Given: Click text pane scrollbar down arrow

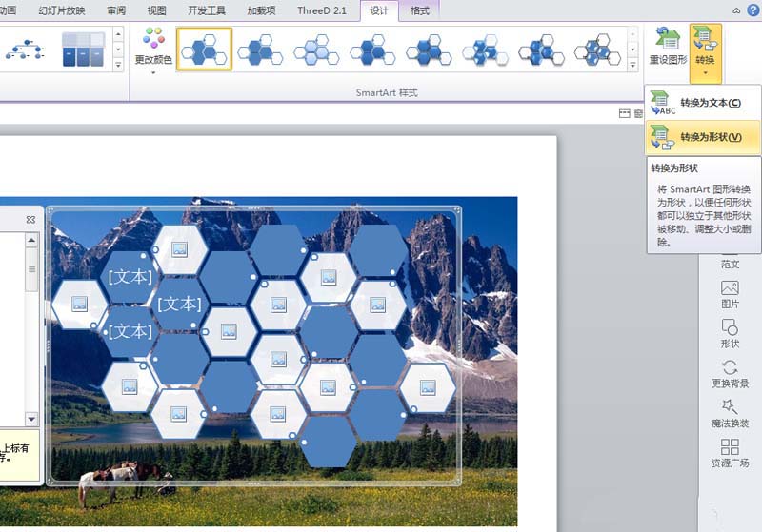Looking at the screenshot, I should (x=31, y=419).
